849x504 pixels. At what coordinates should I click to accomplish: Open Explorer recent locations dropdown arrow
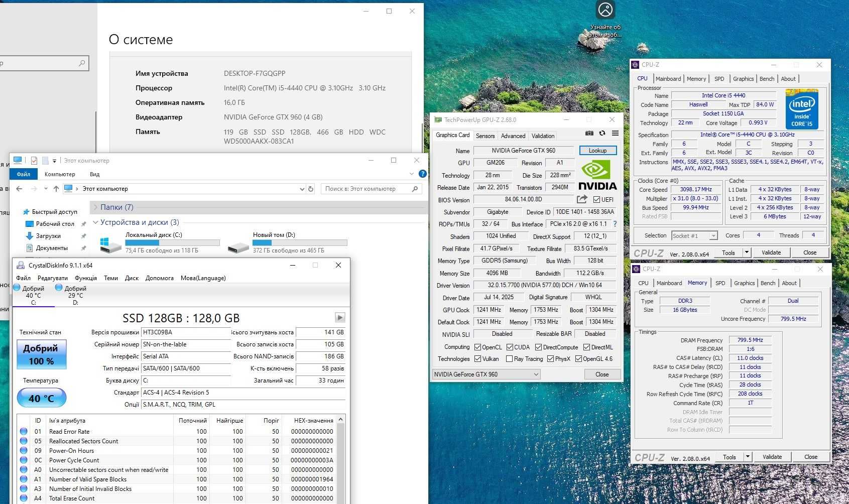[45, 189]
